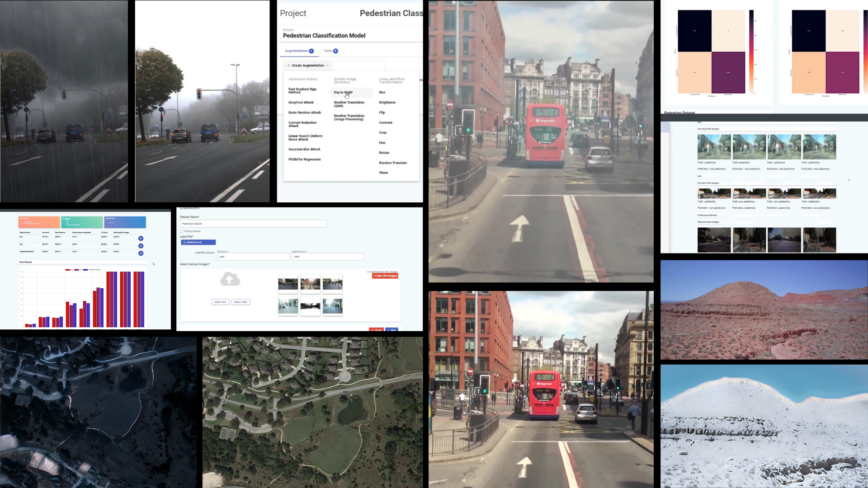Select Day to Night from the augmentation menu
Image resolution: width=868 pixels, height=488 pixels.
342,92
